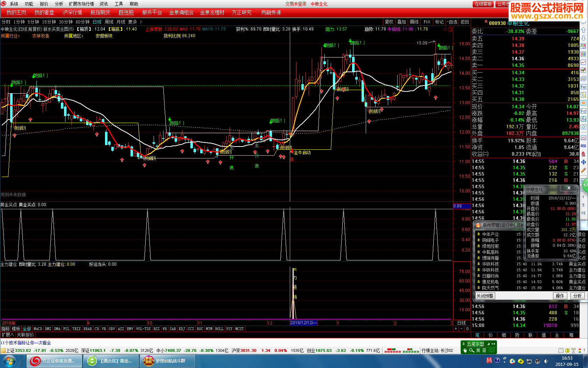
Task: Click the 关联报价 button
Action: coord(26,335)
